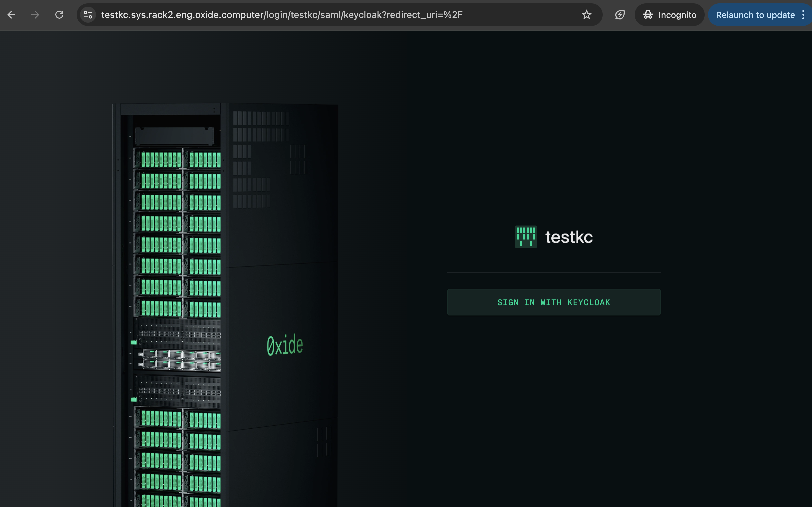Open Chrome's three-dot menu
The width and height of the screenshot is (812, 507).
[803, 15]
